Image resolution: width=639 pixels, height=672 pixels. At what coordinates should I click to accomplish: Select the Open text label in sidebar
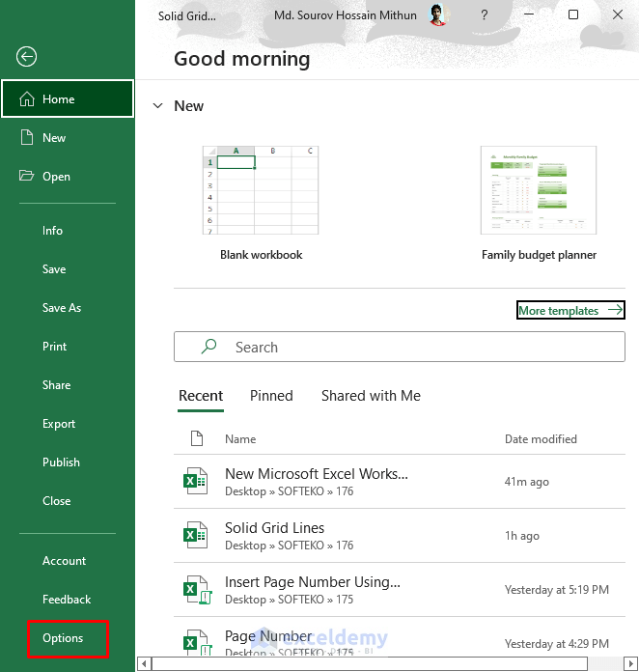(56, 176)
